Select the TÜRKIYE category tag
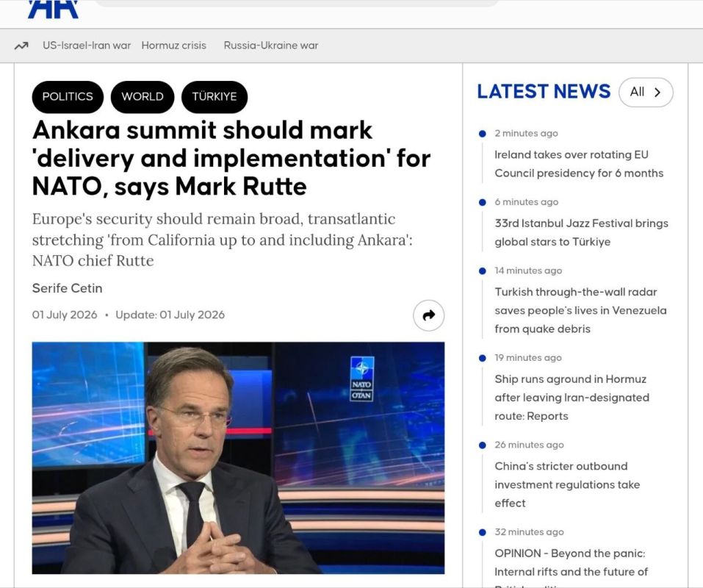 (x=214, y=97)
